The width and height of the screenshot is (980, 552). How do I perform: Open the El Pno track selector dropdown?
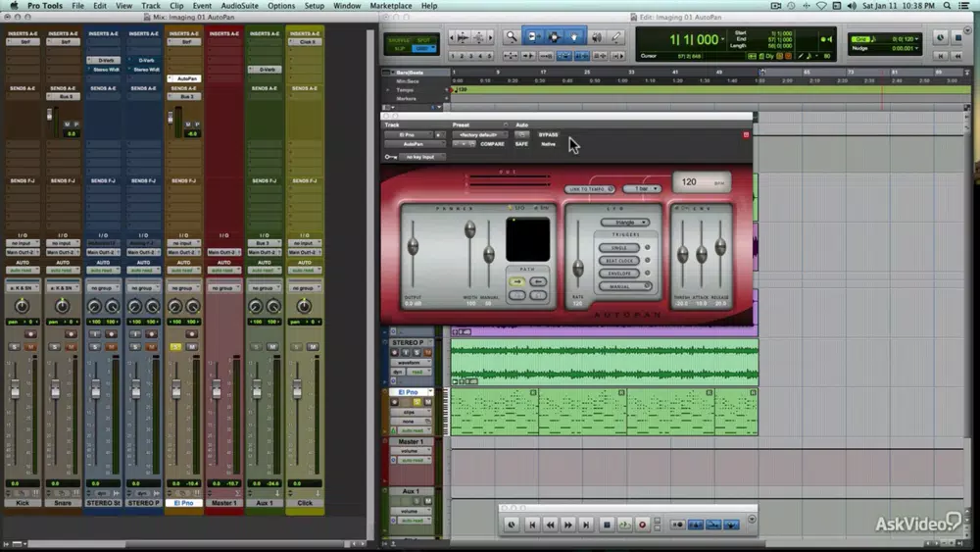408,135
